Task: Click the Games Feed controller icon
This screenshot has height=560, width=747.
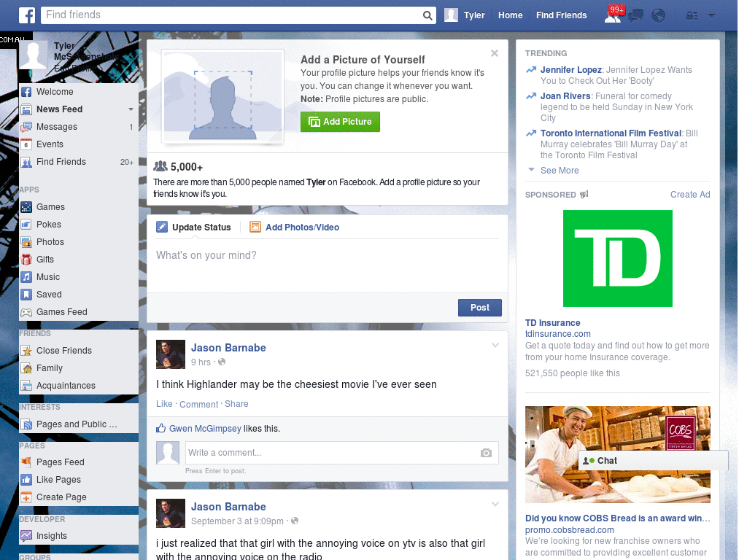Action: pos(27,312)
